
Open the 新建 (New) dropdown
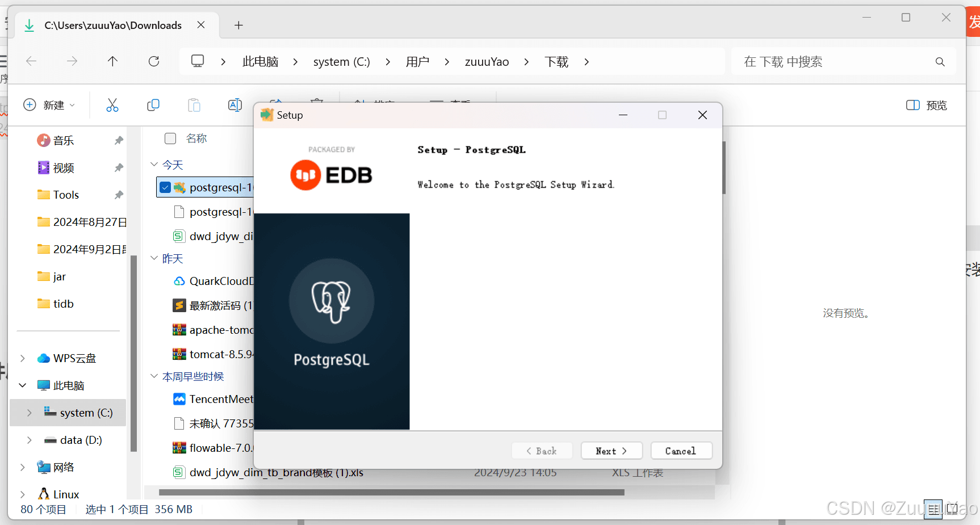[49, 105]
